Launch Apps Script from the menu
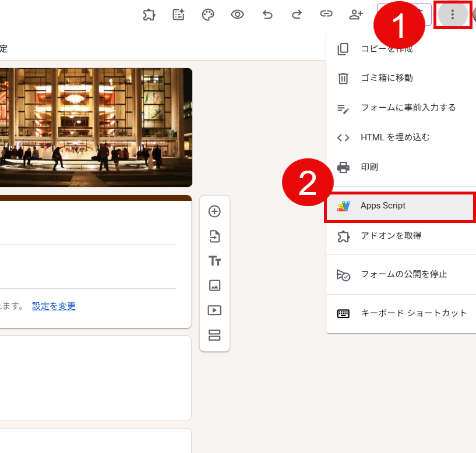Image resolution: width=476 pixels, height=453 pixels. point(383,206)
